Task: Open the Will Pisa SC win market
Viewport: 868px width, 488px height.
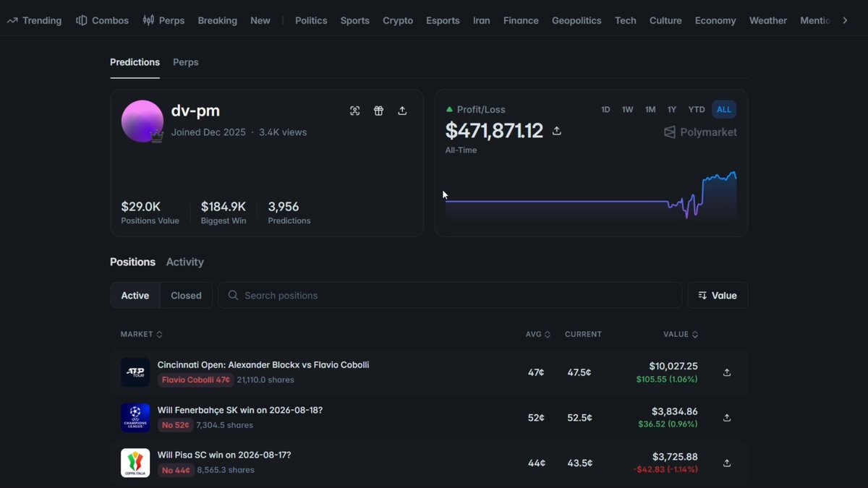Action: click(x=224, y=455)
